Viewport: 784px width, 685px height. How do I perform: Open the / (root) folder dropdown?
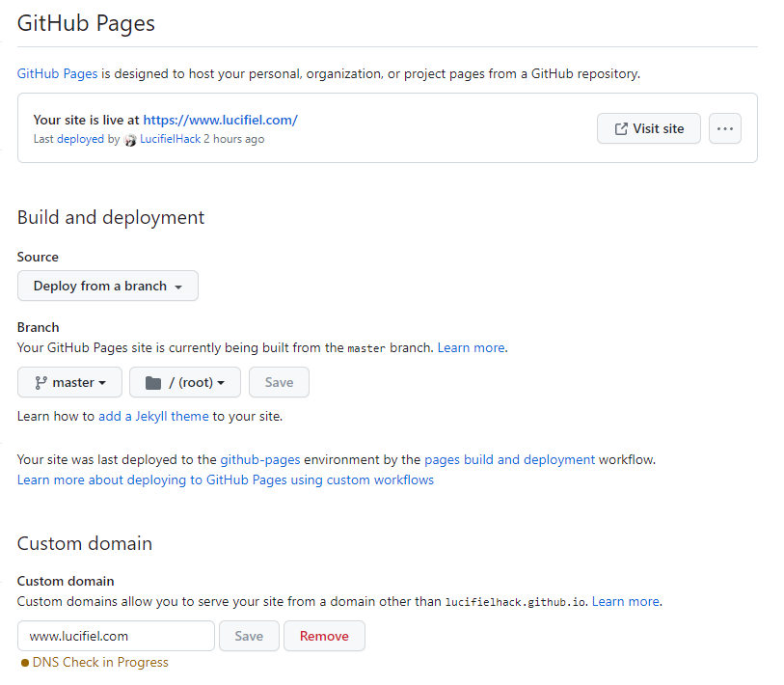(185, 382)
